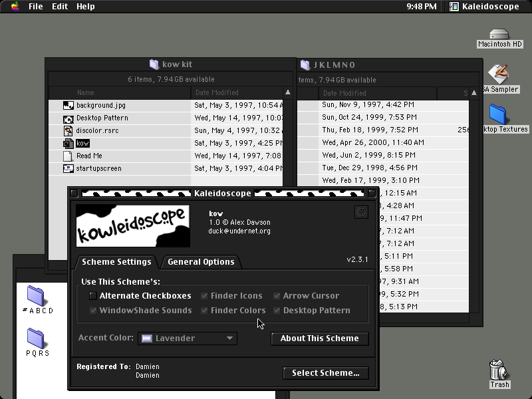The image size is (532, 399).
Task: Sort J K L M N O window by Date Modified
Action: (377, 93)
